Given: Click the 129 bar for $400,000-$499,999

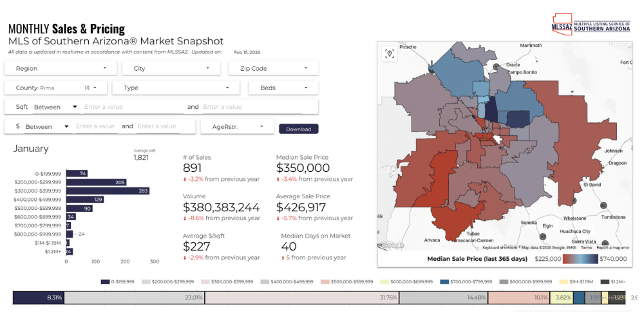Looking at the screenshot, I should tap(85, 200).
